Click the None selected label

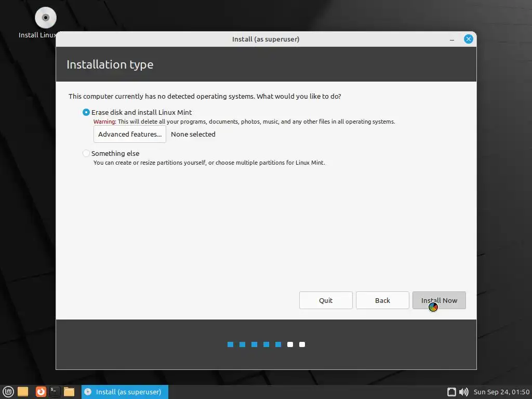[193, 135]
